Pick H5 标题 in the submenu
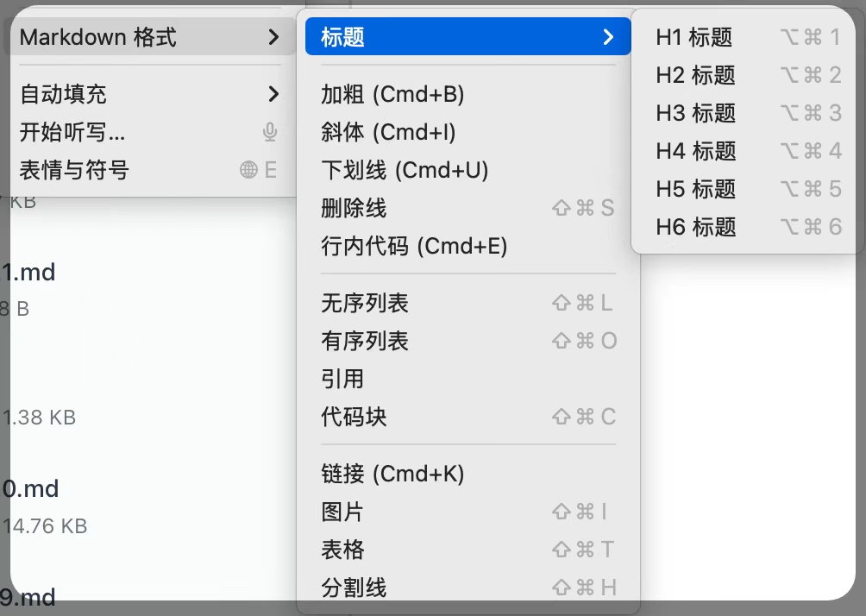866x616 pixels. 694,189
